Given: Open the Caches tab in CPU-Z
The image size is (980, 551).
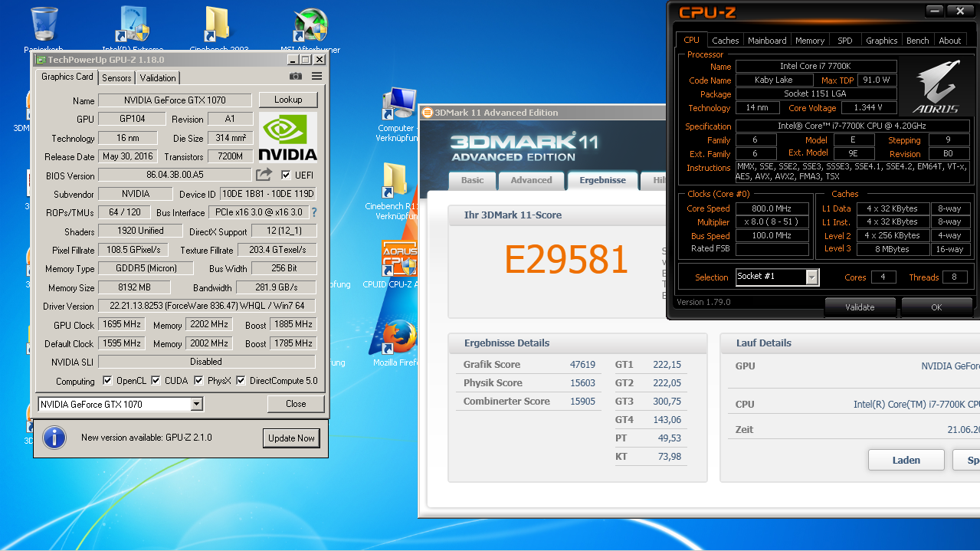Looking at the screenshot, I should click(725, 41).
